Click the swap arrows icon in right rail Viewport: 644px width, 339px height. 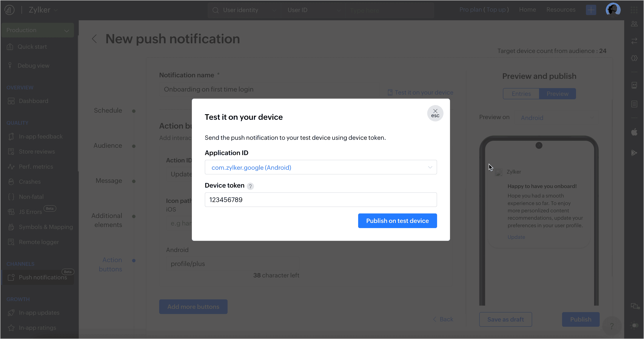634,41
